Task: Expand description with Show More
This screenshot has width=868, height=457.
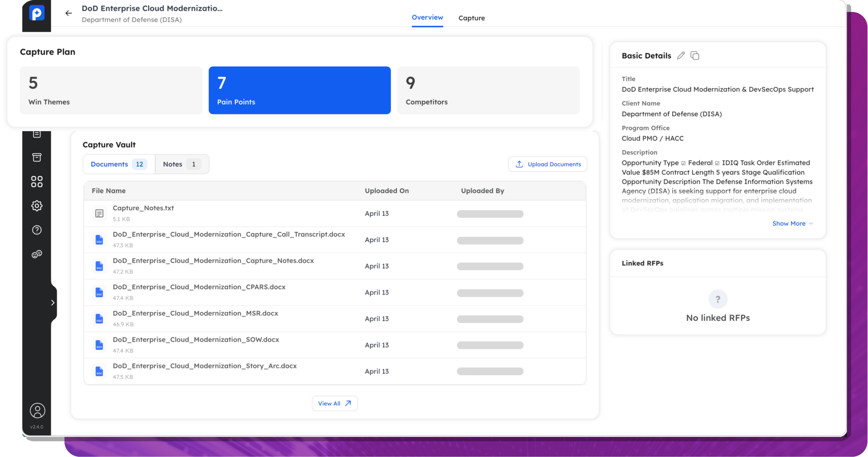Action: [792, 223]
